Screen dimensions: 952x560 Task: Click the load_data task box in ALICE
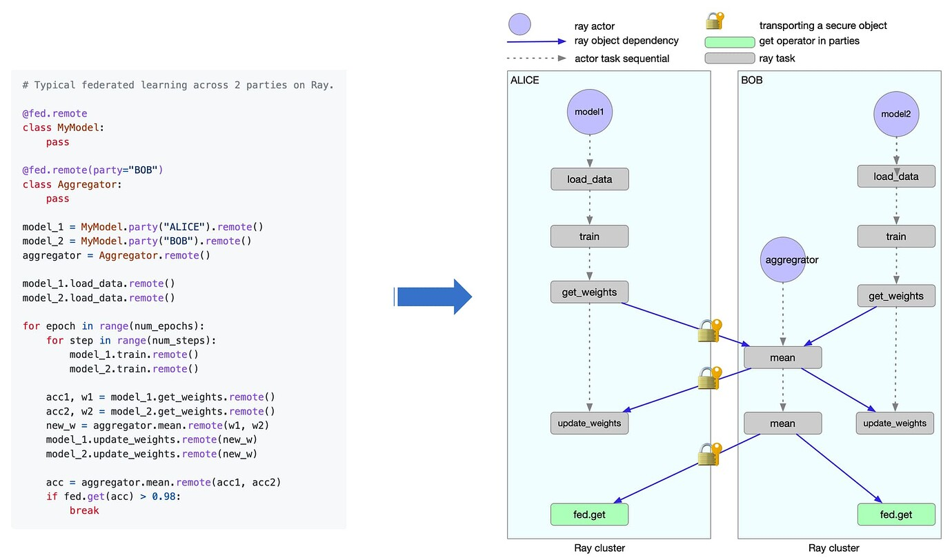coord(589,179)
